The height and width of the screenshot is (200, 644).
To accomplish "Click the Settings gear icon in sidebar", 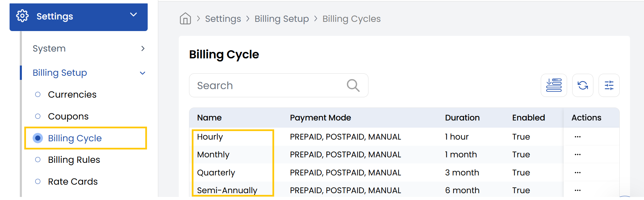I will pos(22,16).
